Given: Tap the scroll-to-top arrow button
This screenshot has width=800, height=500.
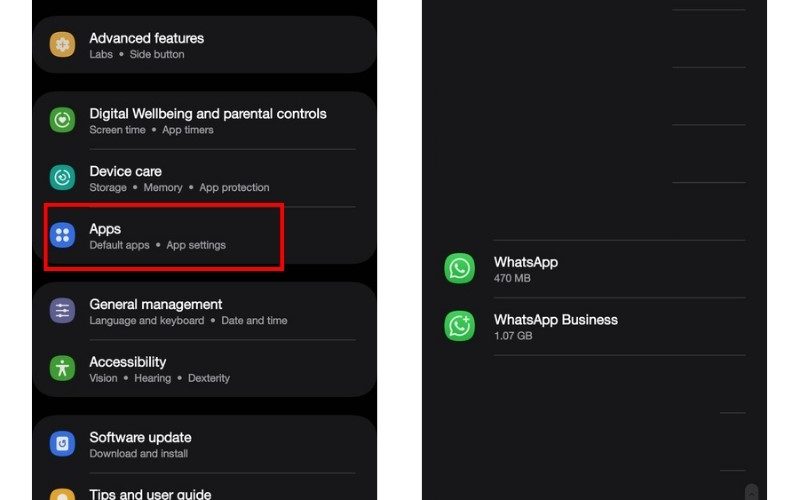Looking at the screenshot, I should point(751,492).
